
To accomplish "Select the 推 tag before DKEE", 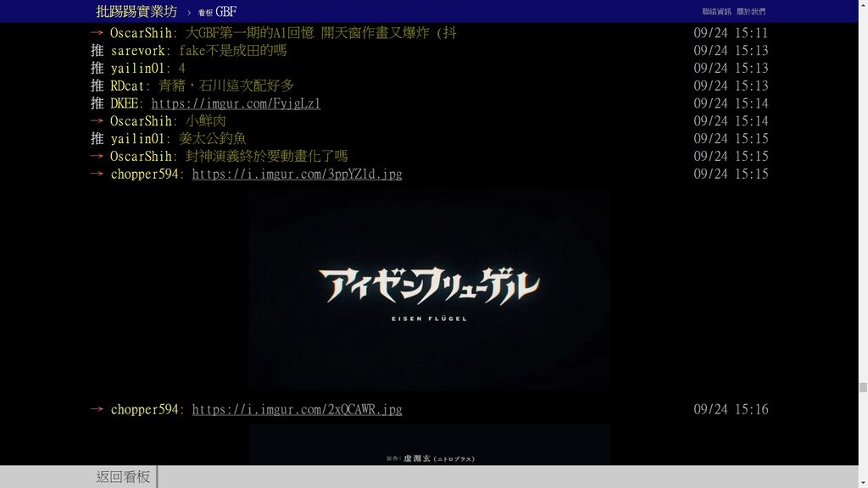I will (x=97, y=103).
